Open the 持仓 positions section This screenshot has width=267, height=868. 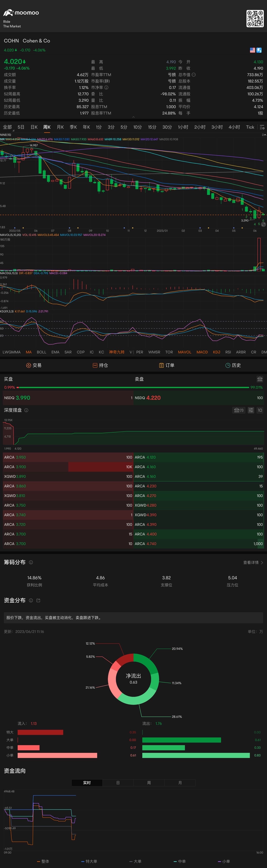100,365
